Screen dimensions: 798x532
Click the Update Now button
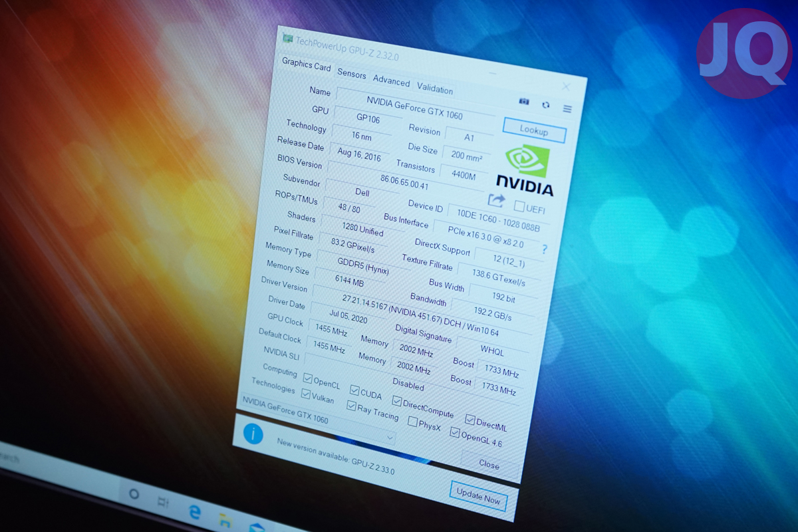pos(478,496)
